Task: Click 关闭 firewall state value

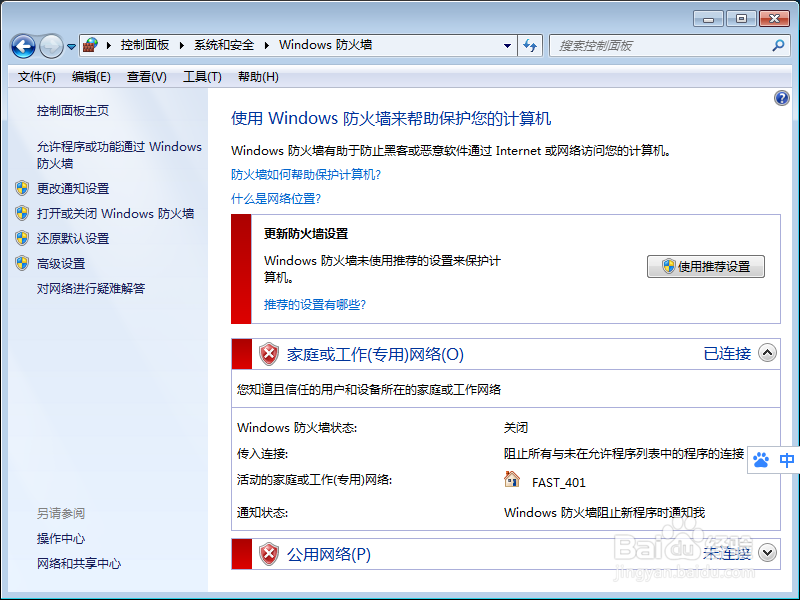Action: coord(516,428)
